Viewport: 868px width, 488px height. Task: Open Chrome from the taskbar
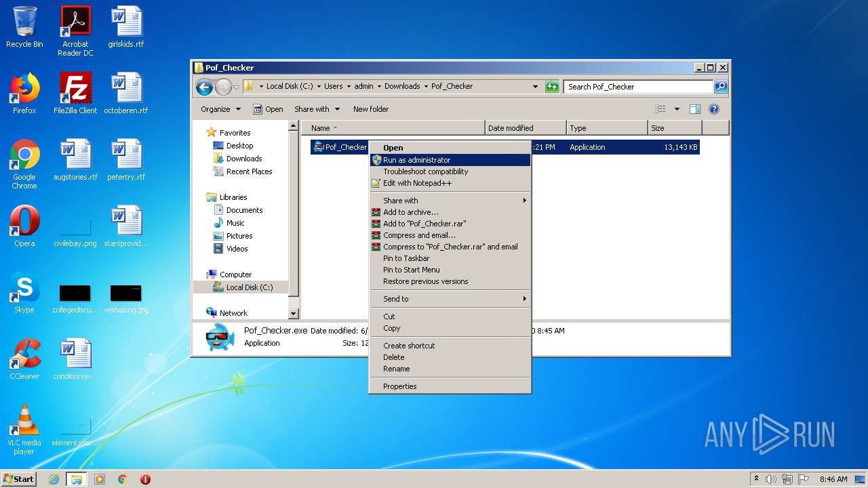[x=123, y=479]
